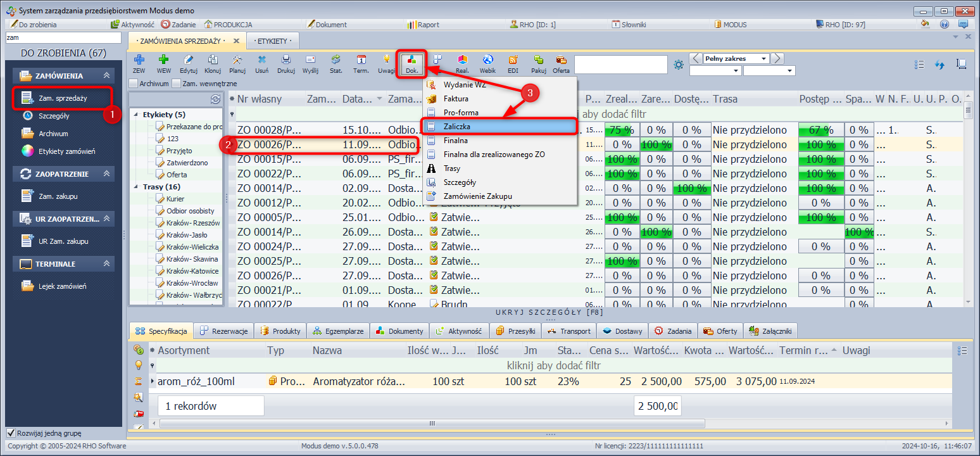The height and width of the screenshot is (456, 980).
Task: Click the toolbar search input field
Action: 620,65
